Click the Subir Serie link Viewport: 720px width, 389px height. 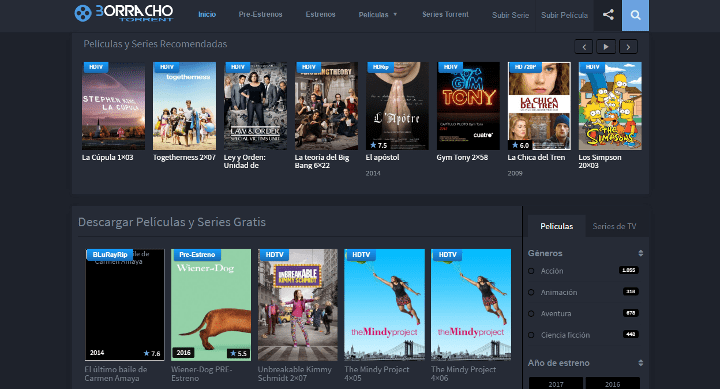tap(511, 15)
